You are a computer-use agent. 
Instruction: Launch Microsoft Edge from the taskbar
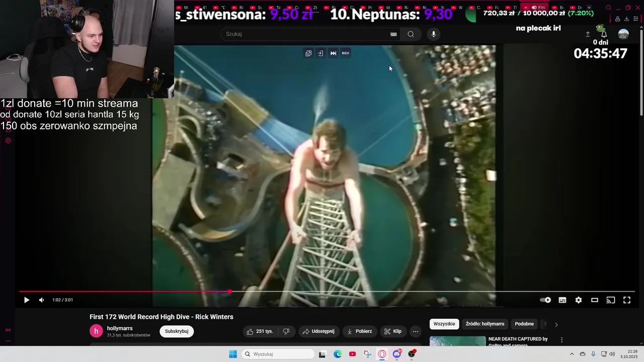pyautogui.click(x=338, y=354)
